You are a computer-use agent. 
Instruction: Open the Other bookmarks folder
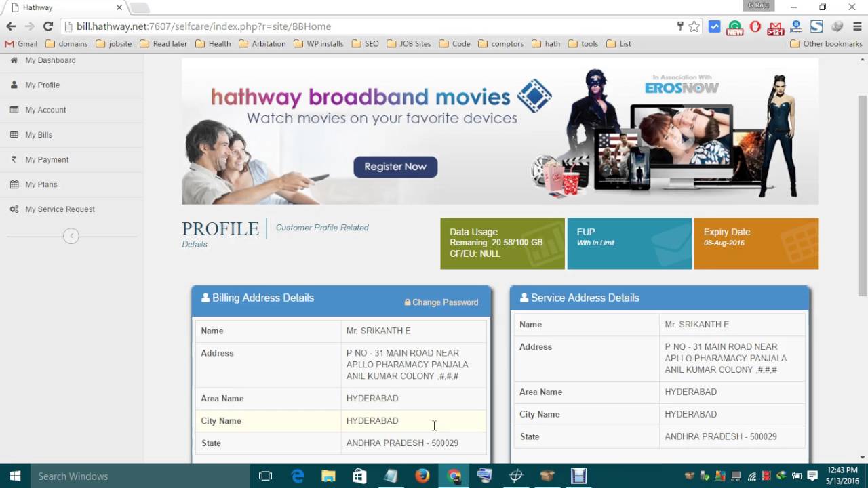click(x=827, y=43)
